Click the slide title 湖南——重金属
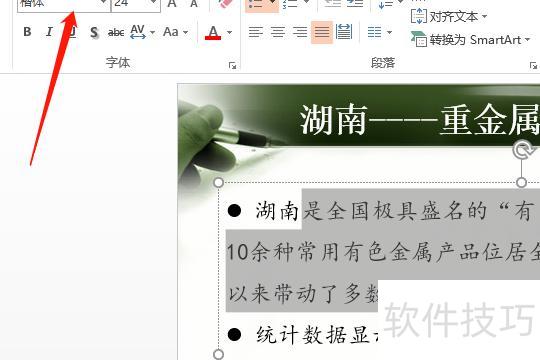The height and width of the screenshot is (360, 540). [419, 121]
